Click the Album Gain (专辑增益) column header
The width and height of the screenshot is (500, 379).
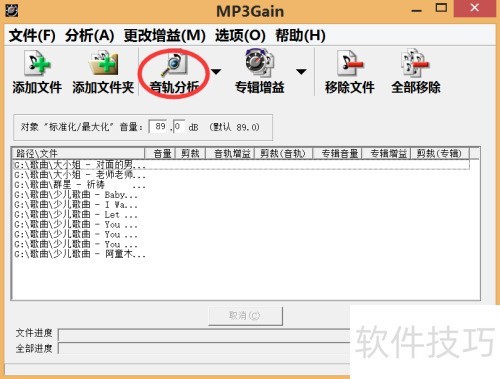[386, 153]
